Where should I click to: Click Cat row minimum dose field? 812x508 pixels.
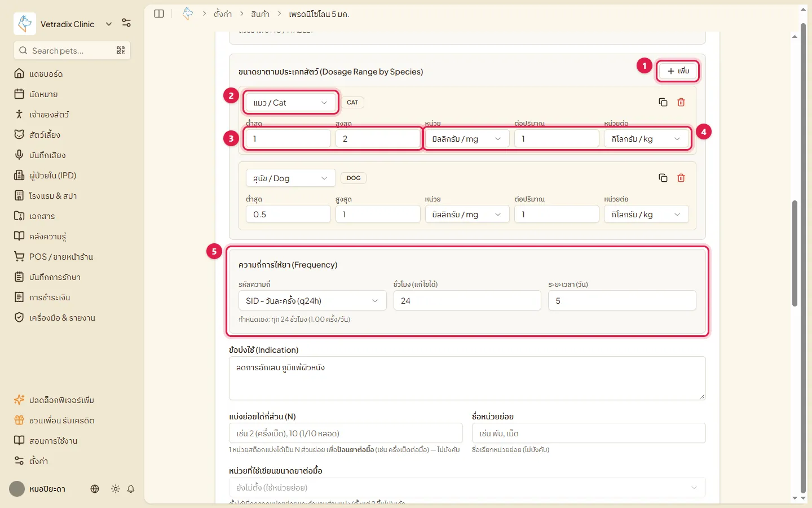point(288,139)
